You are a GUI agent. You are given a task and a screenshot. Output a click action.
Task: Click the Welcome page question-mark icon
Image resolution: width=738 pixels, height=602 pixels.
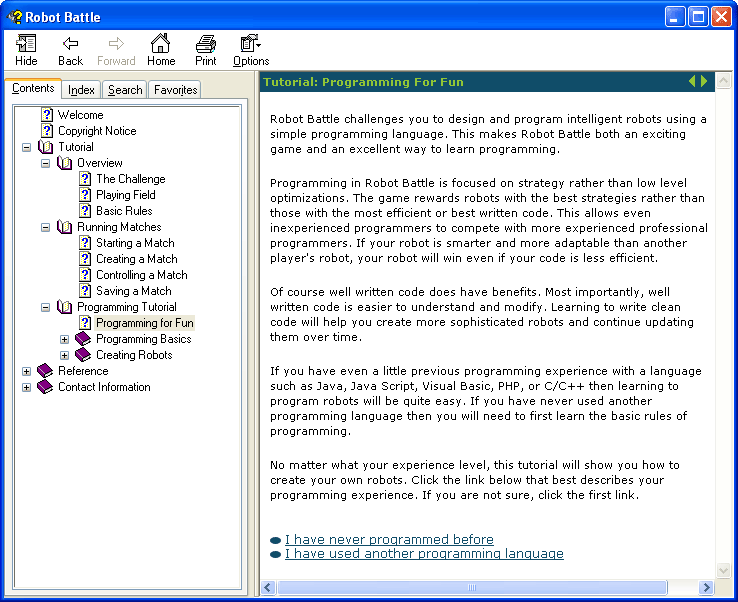point(47,115)
